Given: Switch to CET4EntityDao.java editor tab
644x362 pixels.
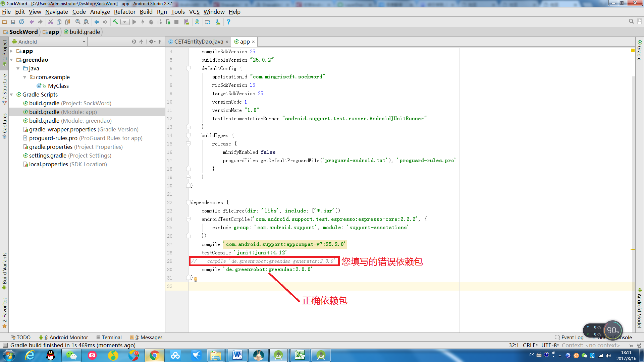Looking at the screenshot, I should pyautogui.click(x=198, y=42).
